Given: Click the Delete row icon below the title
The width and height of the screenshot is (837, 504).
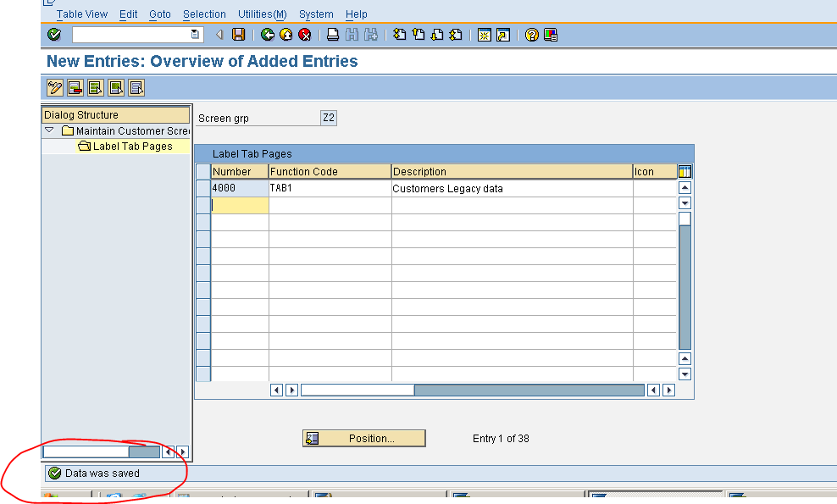Looking at the screenshot, I should pyautogui.click(x=75, y=87).
